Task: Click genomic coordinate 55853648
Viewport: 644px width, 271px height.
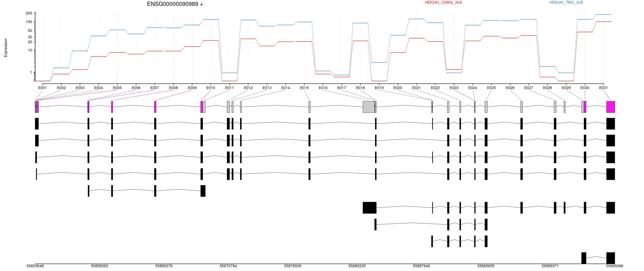Action: pos(35,266)
